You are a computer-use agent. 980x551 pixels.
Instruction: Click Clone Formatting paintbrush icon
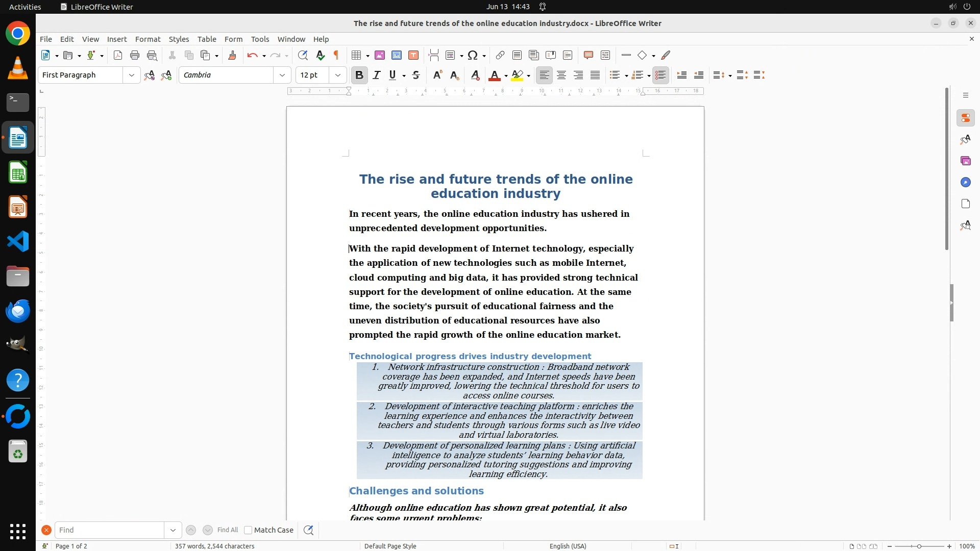pos(232,55)
